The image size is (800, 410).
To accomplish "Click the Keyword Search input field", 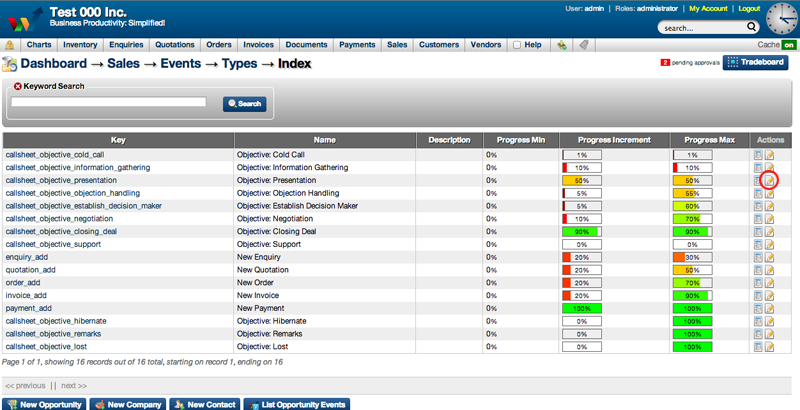I will pyautogui.click(x=108, y=102).
